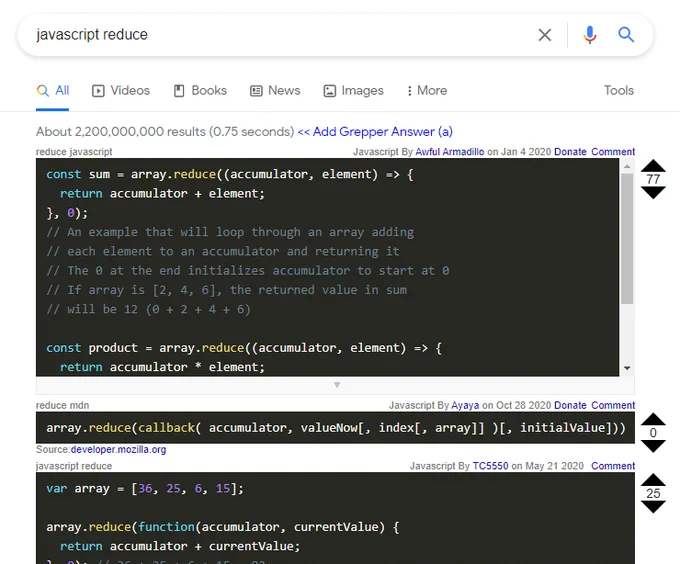Donate to the Awful Armadillo answer

pyautogui.click(x=570, y=152)
